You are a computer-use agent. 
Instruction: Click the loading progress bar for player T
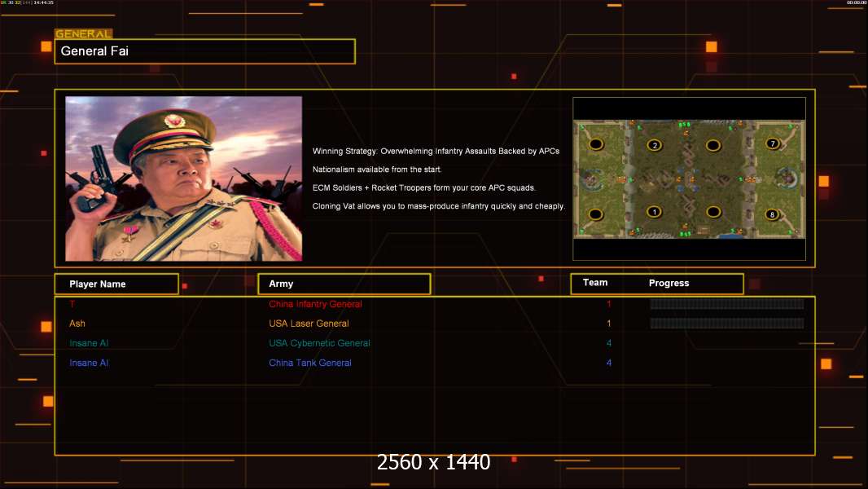click(727, 303)
